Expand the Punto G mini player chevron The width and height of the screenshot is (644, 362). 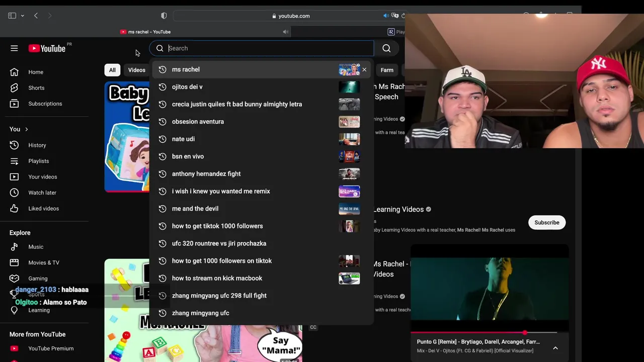(555, 348)
